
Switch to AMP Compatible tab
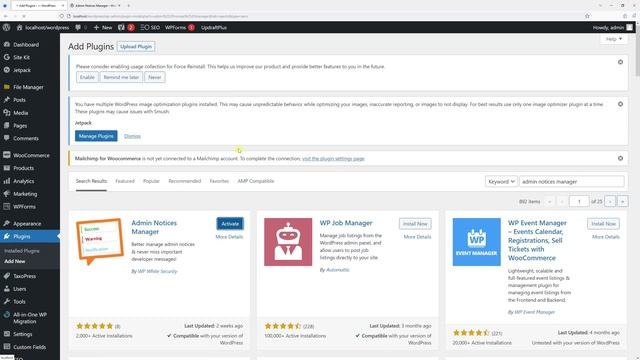click(x=256, y=181)
